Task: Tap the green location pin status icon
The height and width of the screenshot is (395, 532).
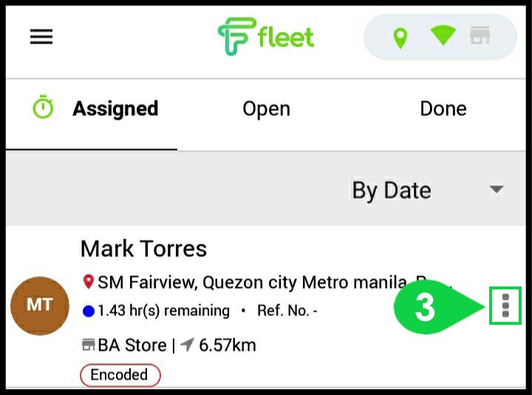Action: [400, 38]
